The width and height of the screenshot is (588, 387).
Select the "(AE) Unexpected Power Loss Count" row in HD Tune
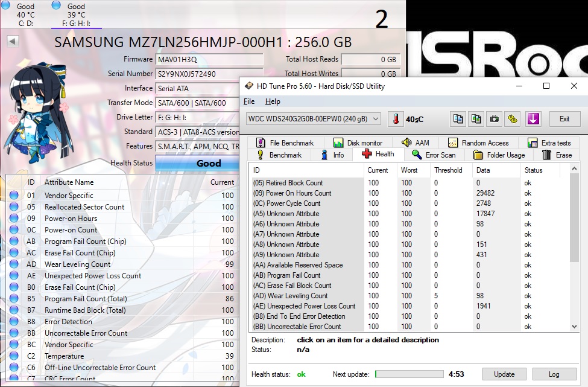(x=409, y=306)
